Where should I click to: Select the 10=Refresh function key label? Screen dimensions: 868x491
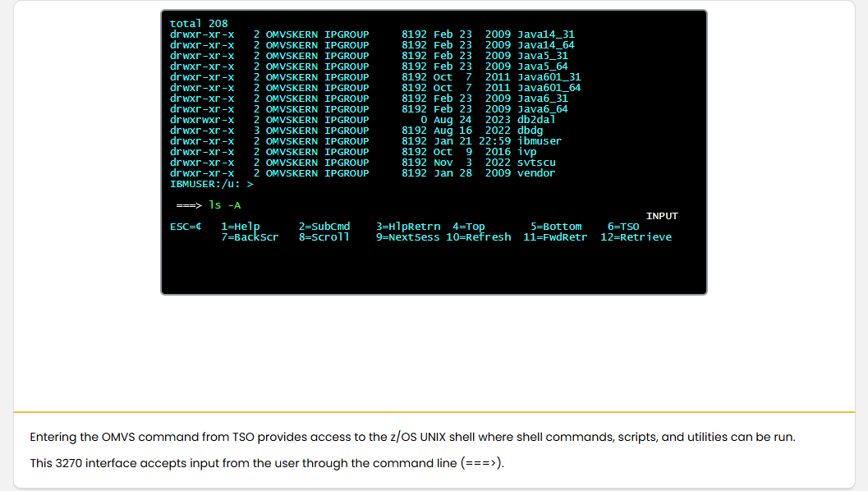click(x=479, y=237)
